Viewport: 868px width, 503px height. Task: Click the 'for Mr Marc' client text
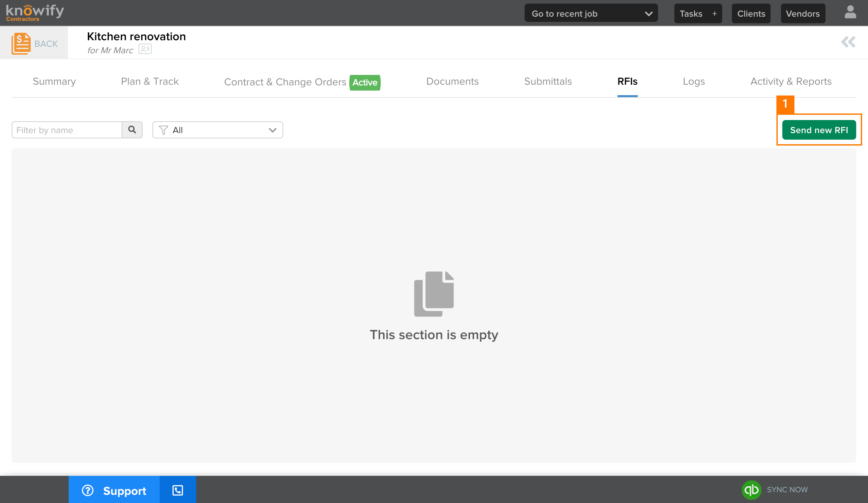pyautogui.click(x=110, y=50)
